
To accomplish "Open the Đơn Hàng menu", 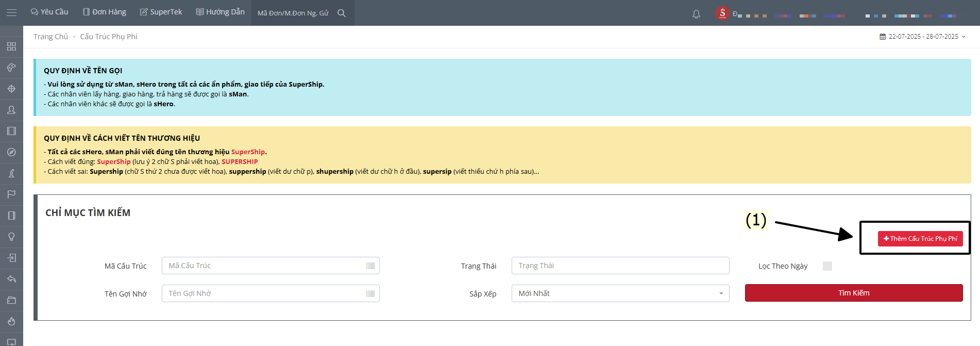I will click(105, 12).
